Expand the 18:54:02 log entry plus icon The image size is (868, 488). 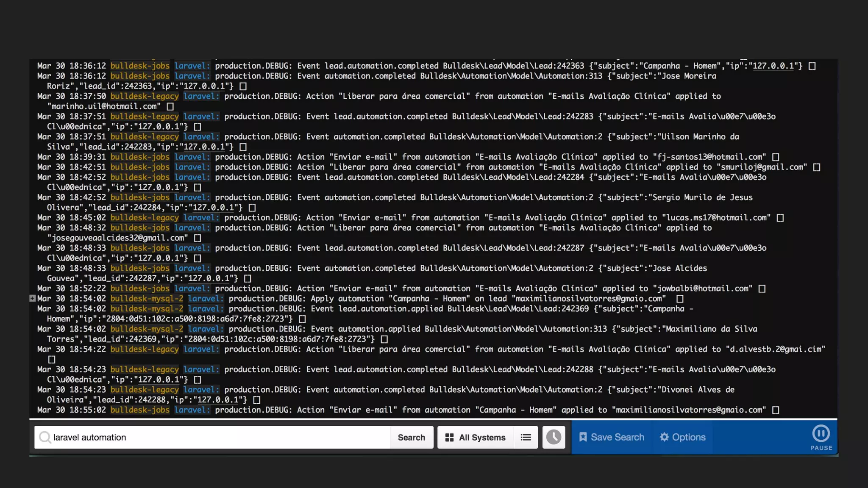(x=33, y=299)
